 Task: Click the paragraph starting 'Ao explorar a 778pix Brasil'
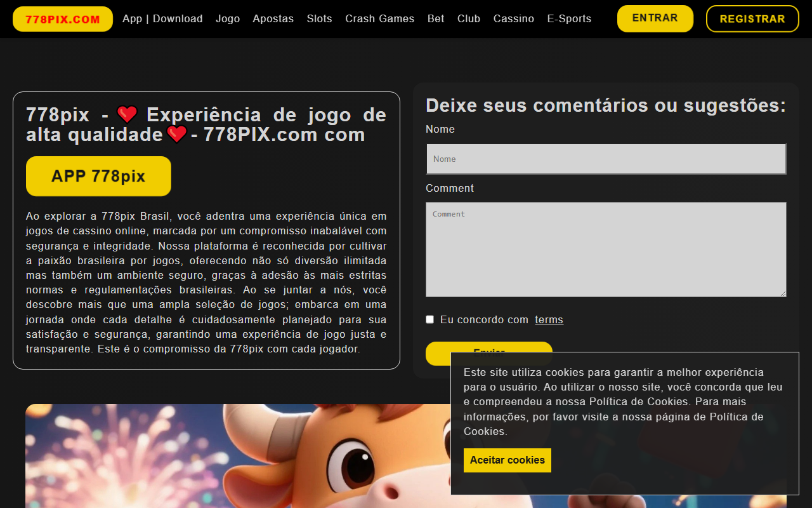[206, 283]
